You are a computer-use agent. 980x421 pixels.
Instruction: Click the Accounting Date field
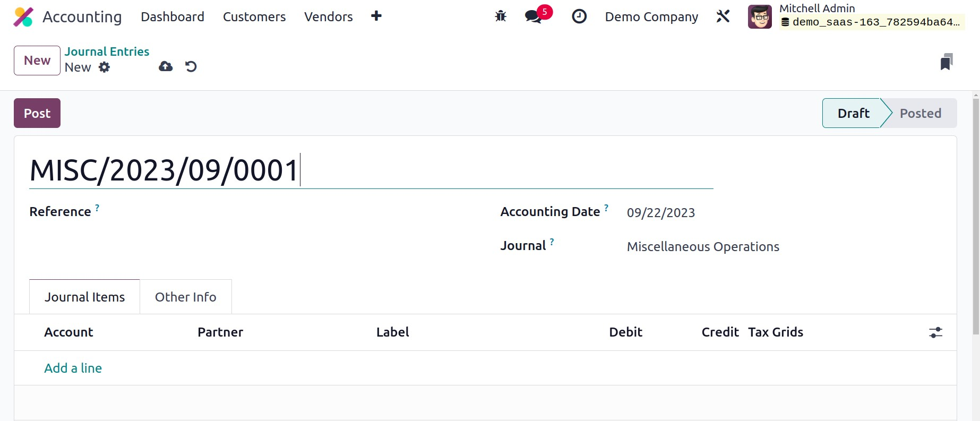pos(661,213)
